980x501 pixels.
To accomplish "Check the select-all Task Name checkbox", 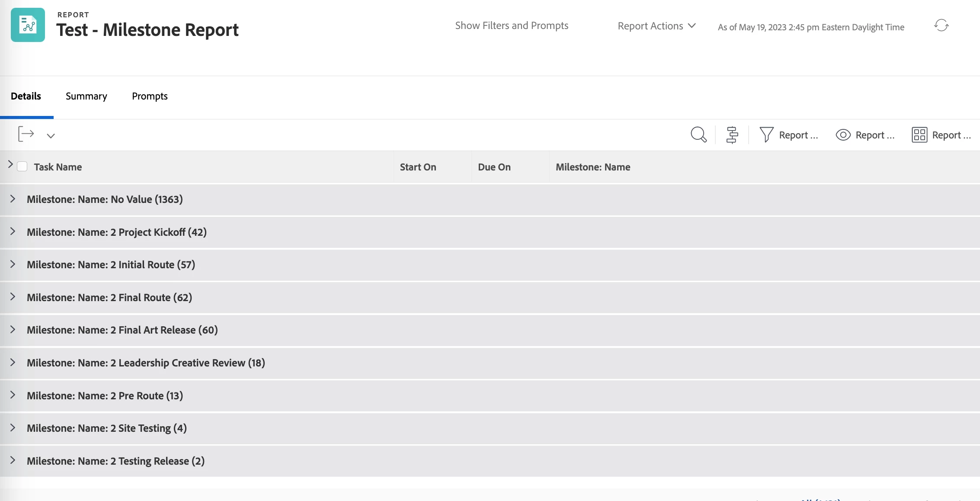I will (22, 167).
